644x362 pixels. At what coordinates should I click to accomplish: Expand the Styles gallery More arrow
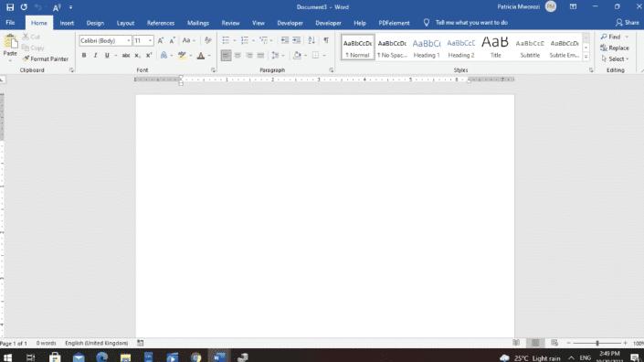pyautogui.click(x=586, y=57)
